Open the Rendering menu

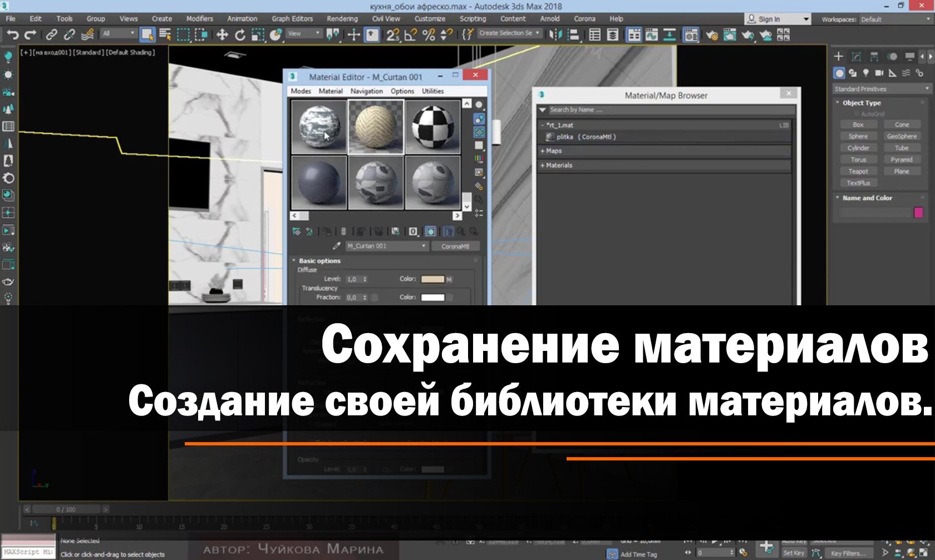(341, 18)
